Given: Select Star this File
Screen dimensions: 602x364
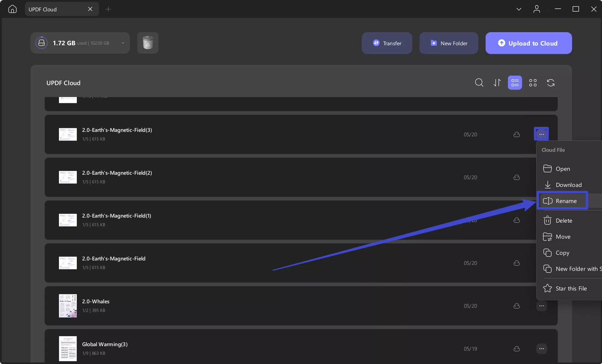Looking at the screenshot, I should (569, 288).
